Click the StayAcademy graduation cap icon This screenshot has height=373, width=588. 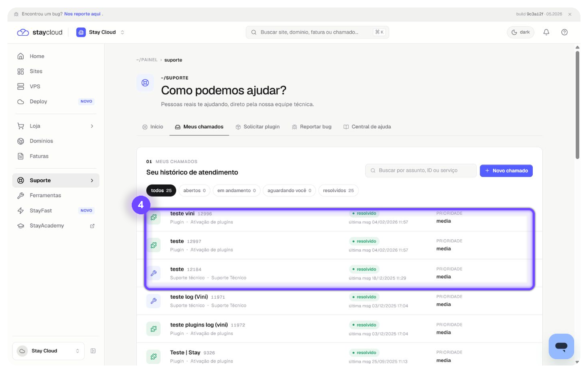pyautogui.click(x=20, y=226)
